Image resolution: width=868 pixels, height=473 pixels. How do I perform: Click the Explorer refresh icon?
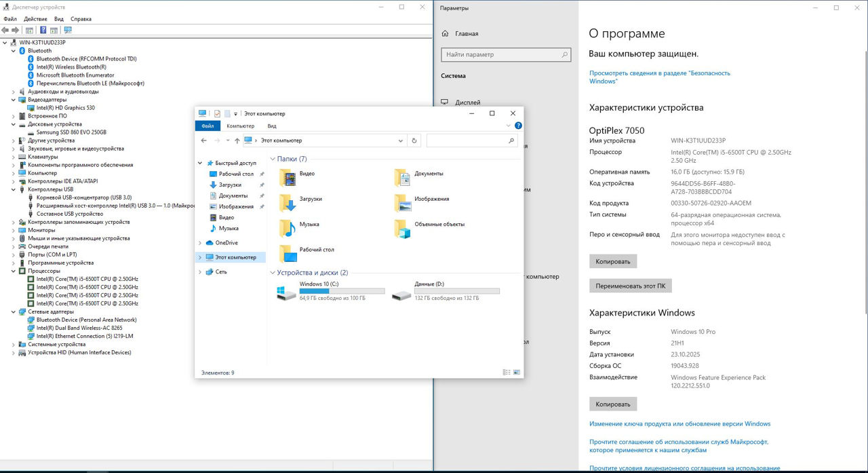point(415,140)
